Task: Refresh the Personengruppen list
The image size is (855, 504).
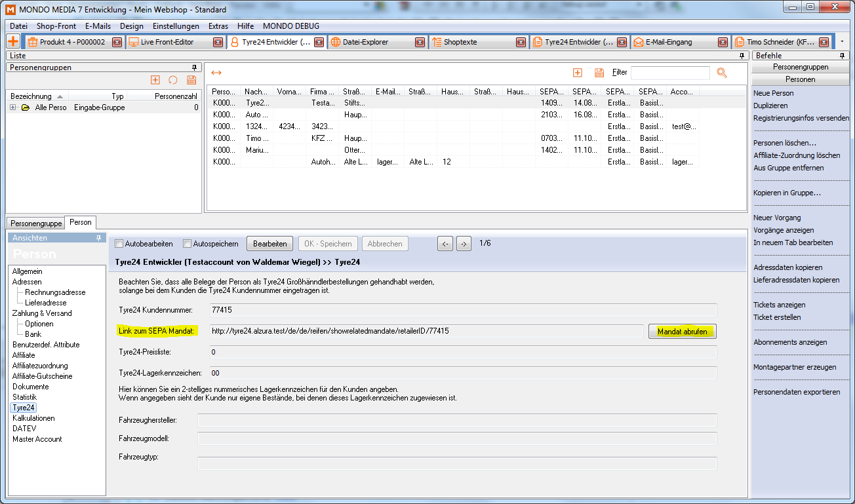Action: click(173, 80)
